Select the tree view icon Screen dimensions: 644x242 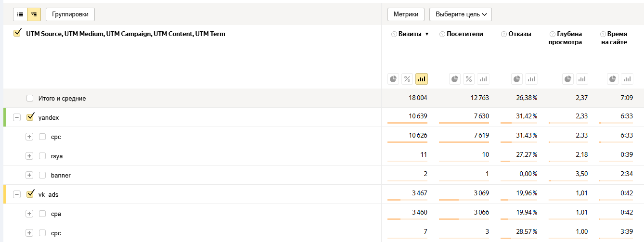pyautogui.click(x=34, y=14)
